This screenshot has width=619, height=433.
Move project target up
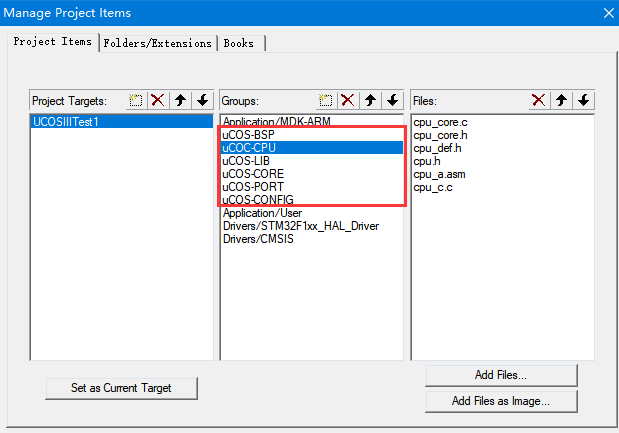[x=180, y=100]
